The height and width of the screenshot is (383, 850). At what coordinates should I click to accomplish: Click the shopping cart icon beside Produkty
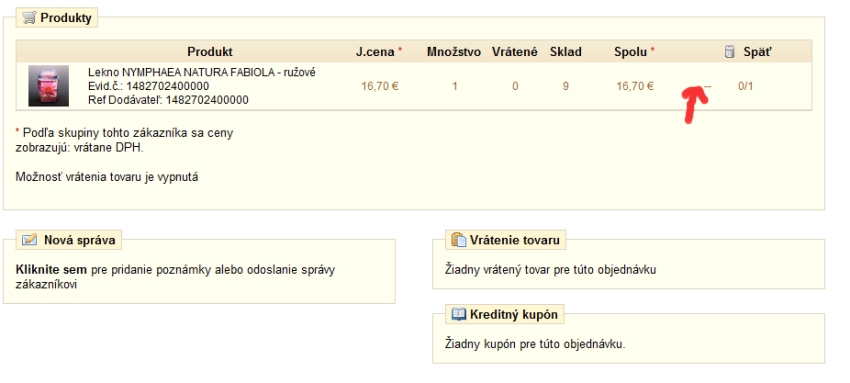point(29,18)
